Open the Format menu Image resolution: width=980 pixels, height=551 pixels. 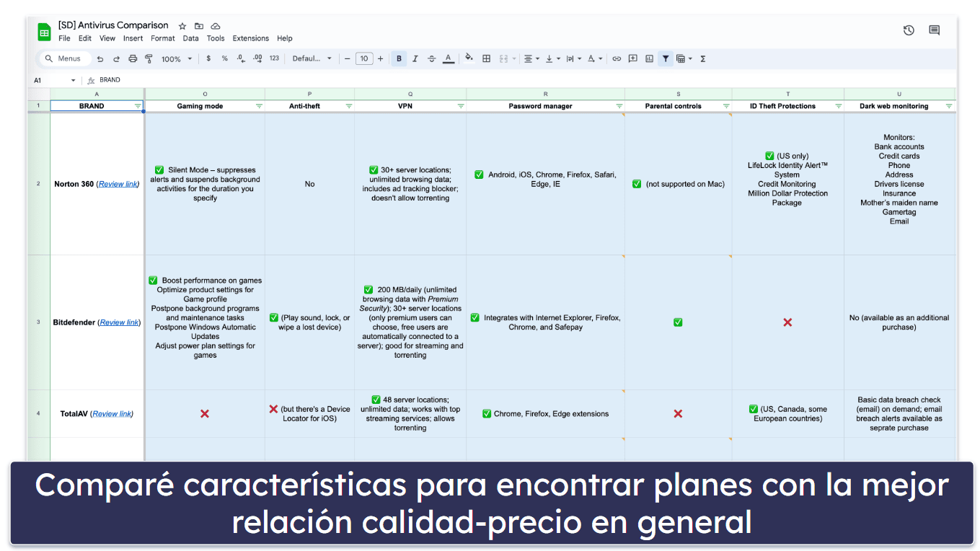coord(163,38)
